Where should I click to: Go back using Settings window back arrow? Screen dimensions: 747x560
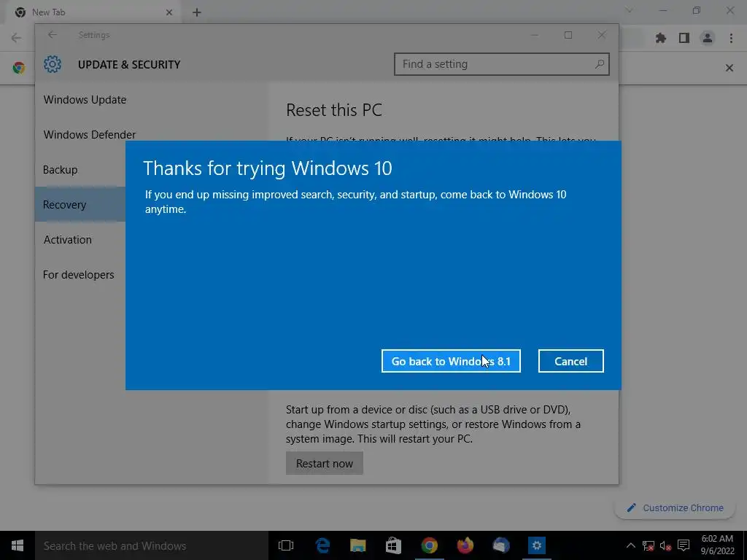[x=53, y=35]
